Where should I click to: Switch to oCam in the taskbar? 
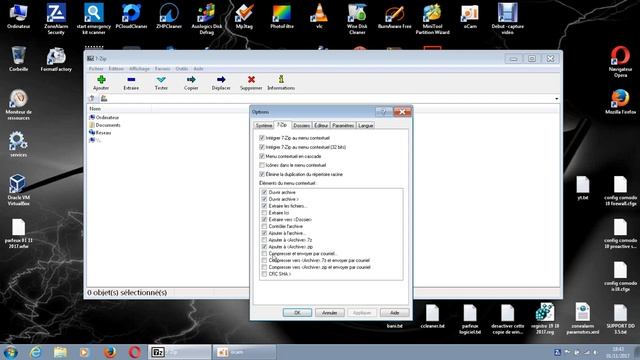pos(244,352)
